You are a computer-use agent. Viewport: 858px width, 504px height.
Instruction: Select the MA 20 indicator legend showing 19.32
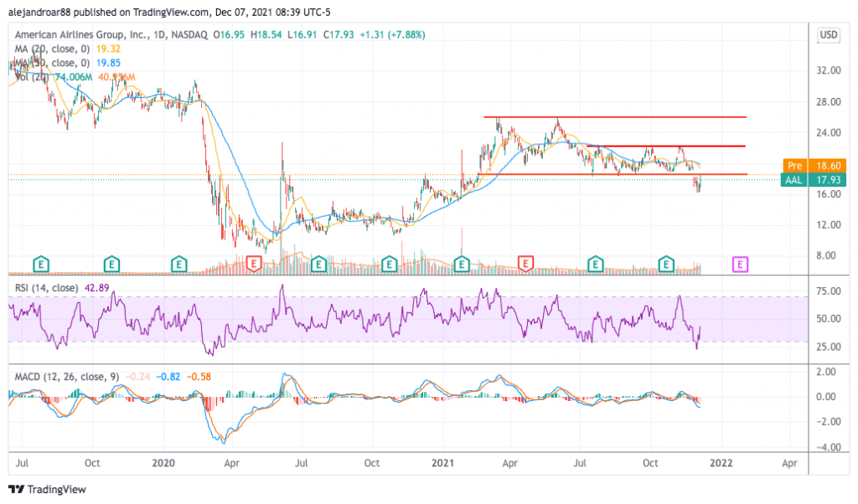[67, 49]
